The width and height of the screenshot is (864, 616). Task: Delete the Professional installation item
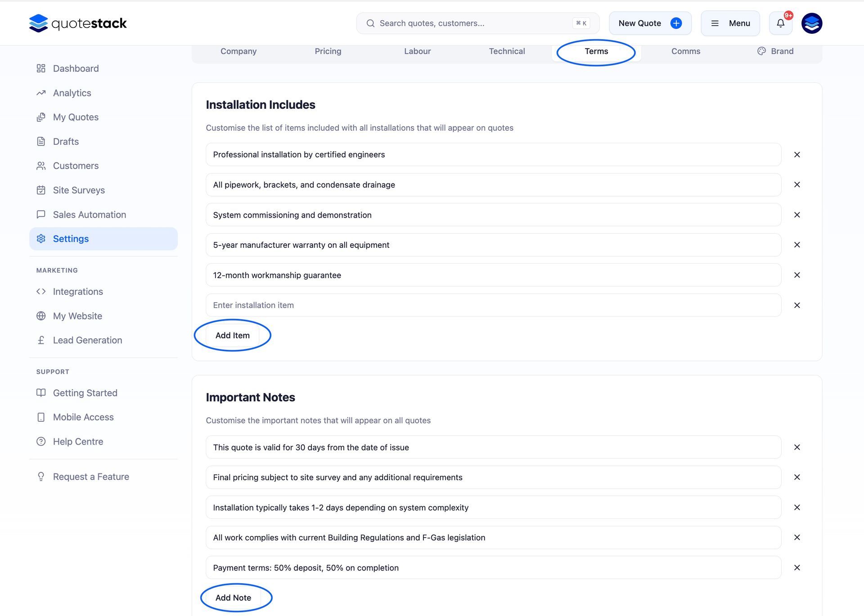coord(796,155)
